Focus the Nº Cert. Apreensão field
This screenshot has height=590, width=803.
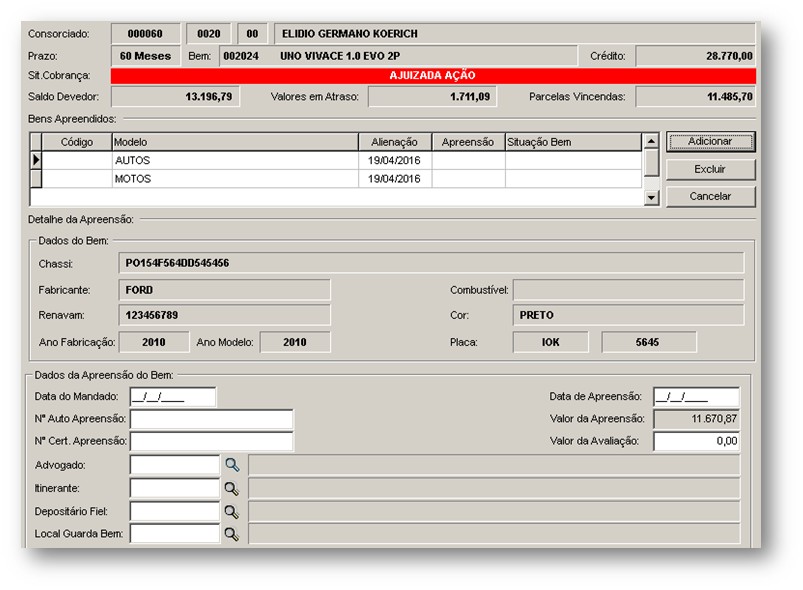tap(212, 441)
